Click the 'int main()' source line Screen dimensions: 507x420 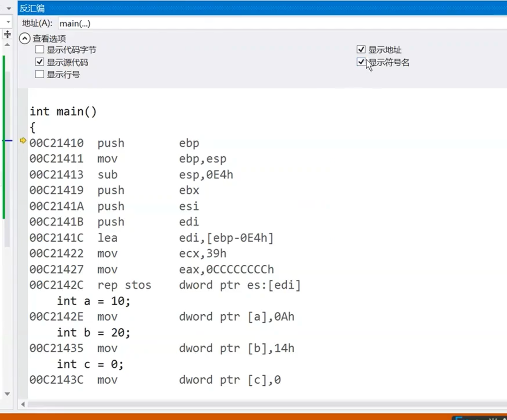coord(63,111)
